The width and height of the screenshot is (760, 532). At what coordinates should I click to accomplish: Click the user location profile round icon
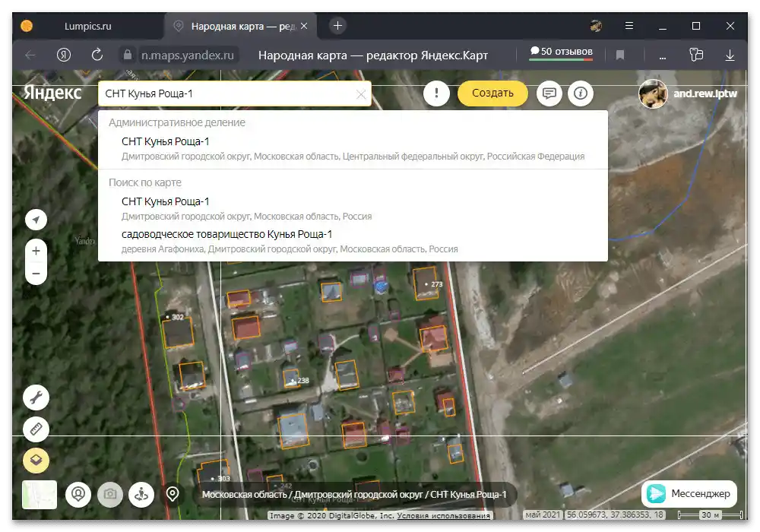[78, 494]
